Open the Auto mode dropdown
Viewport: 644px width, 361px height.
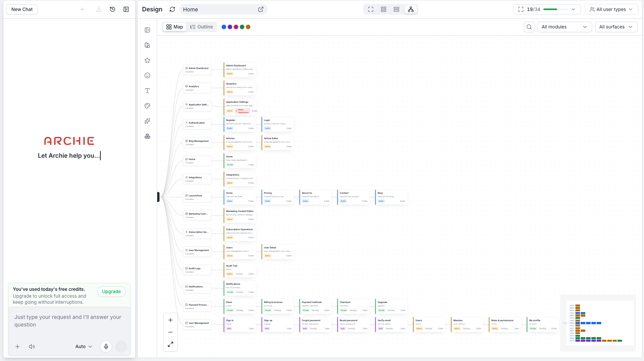click(x=84, y=347)
